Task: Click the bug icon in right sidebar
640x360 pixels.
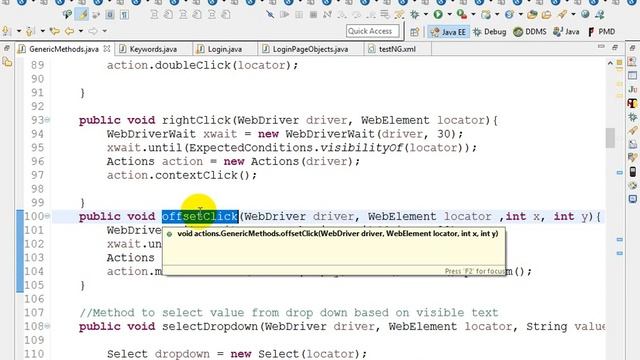Action: click(633, 117)
